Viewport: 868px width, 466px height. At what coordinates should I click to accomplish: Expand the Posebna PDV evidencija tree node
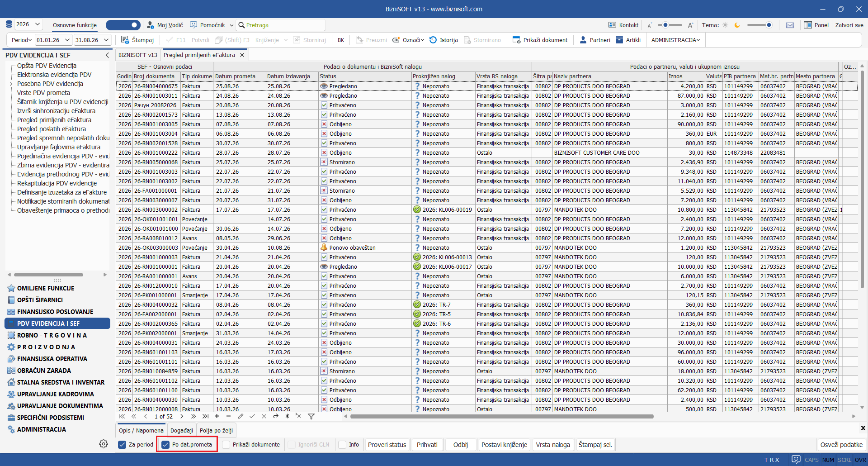tap(11, 84)
